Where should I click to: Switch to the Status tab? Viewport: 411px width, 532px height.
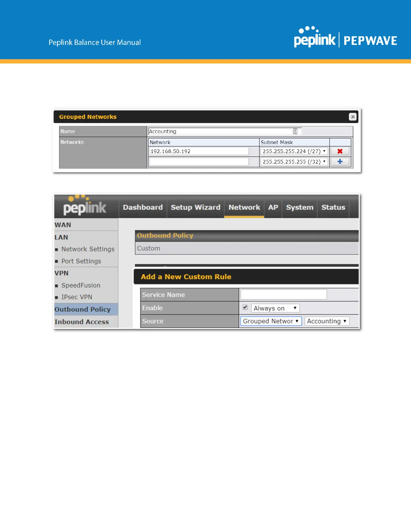point(333,207)
